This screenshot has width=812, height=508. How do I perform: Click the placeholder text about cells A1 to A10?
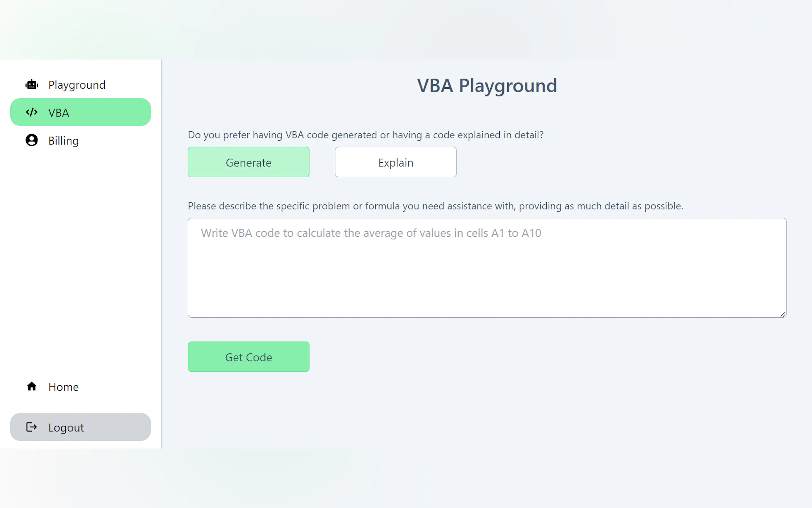(371, 233)
